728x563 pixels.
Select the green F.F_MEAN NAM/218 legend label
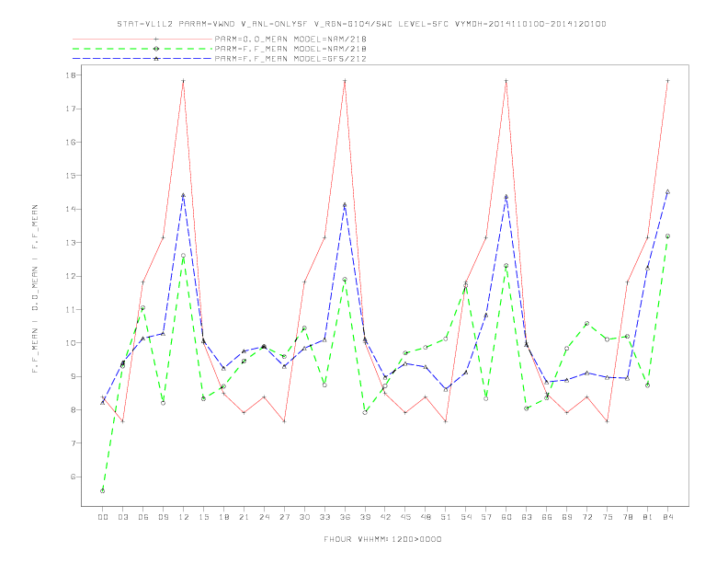click(290, 49)
